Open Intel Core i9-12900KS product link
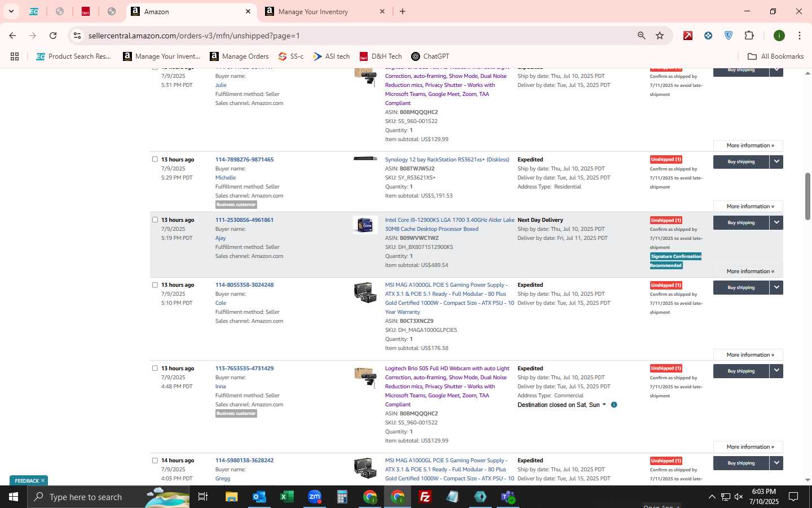The image size is (812, 508). point(449,225)
